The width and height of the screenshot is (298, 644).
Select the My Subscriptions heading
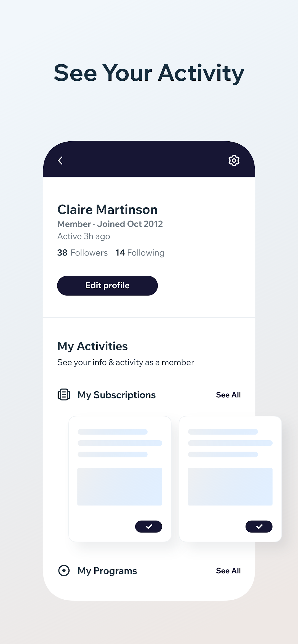(116, 395)
